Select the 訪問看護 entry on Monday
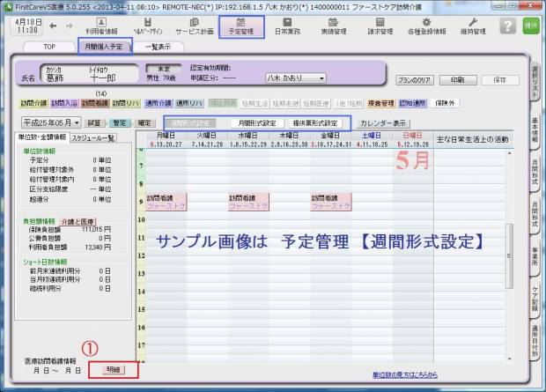 (159, 203)
